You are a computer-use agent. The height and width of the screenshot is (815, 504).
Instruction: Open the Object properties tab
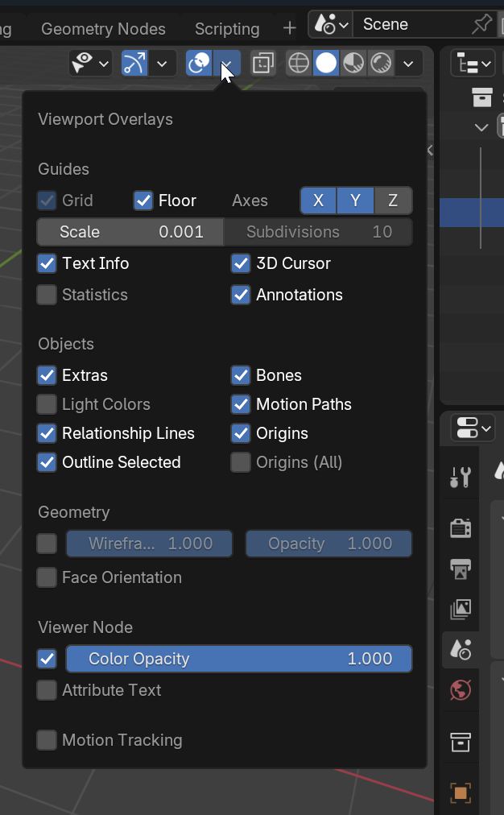461,793
